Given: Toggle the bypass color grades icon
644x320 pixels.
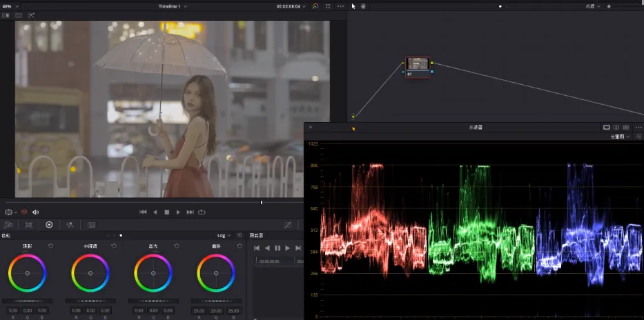Looking at the screenshot, I should tap(315, 6).
